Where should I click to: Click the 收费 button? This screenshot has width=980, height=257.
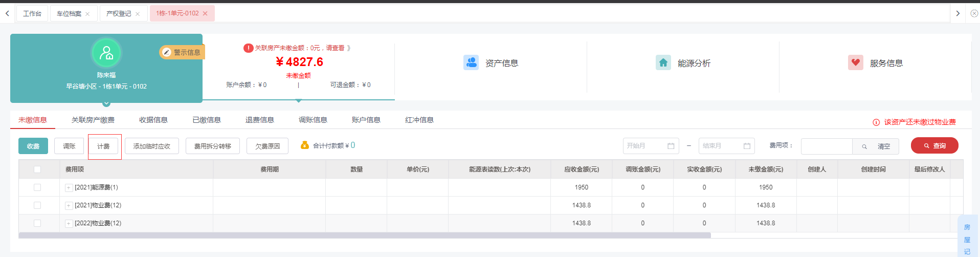pyautogui.click(x=33, y=146)
